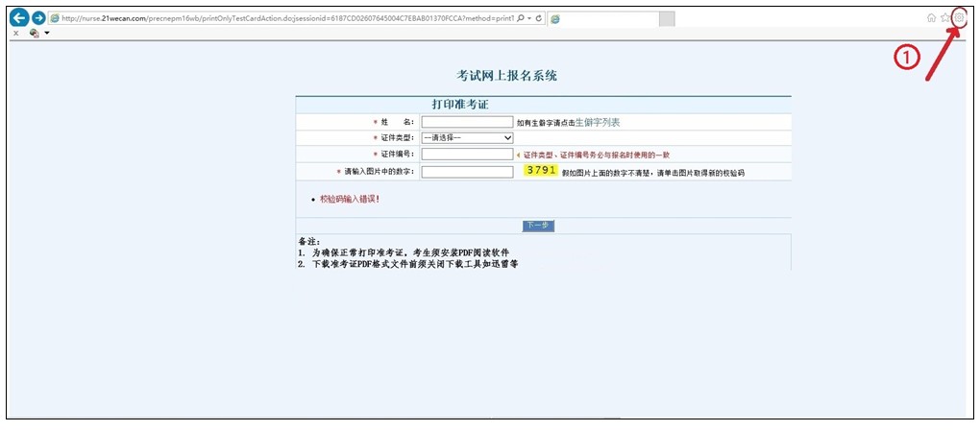Click the Refresh icon in address bar

(538, 18)
